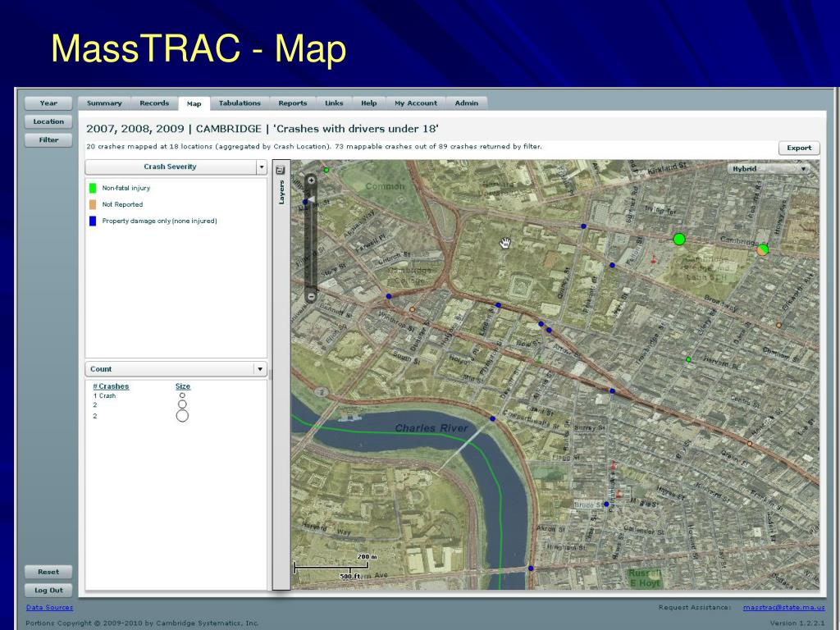The width and height of the screenshot is (840, 630).
Task: Click the blue marker near Bruce St
Action: pyautogui.click(x=606, y=504)
